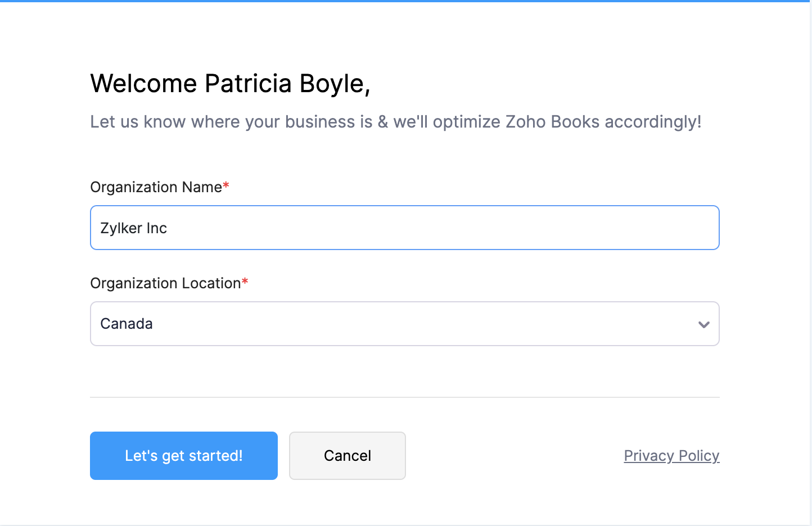
Task: Click the red asterisk next to Organization Name
Action: coord(226,185)
